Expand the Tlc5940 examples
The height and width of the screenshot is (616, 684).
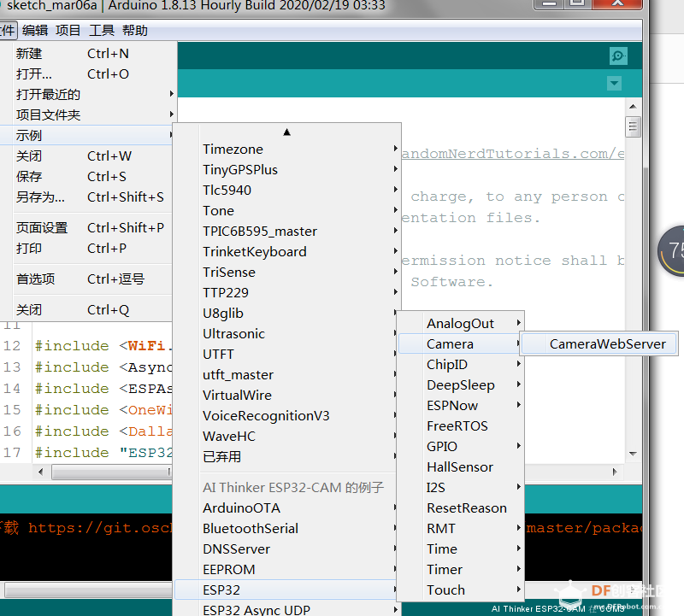click(287, 190)
